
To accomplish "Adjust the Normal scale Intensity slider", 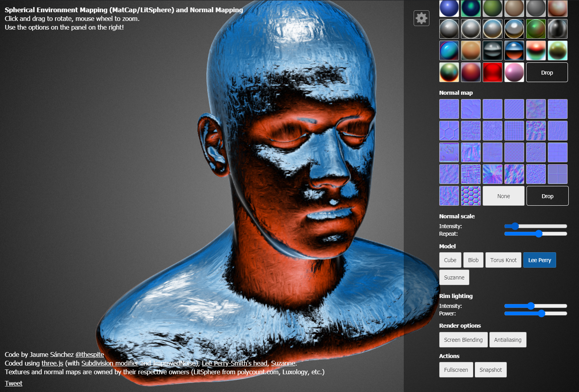I will tap(536, 226).
